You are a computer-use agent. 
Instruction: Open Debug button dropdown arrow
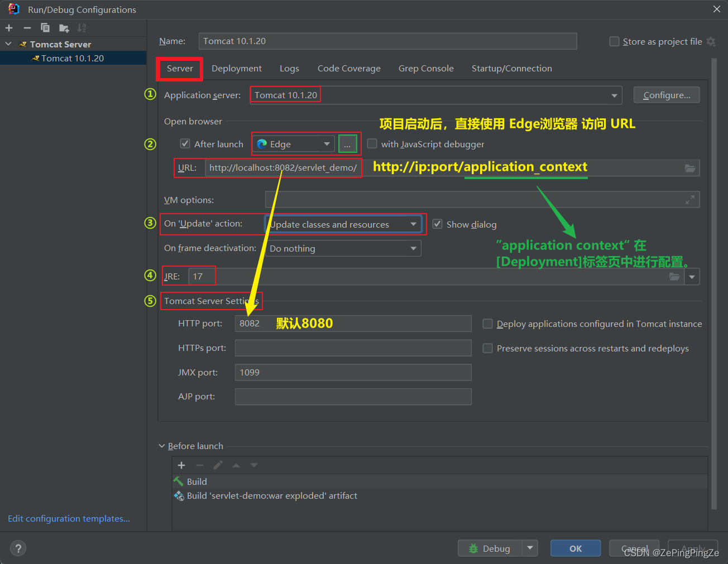[530, 548]
